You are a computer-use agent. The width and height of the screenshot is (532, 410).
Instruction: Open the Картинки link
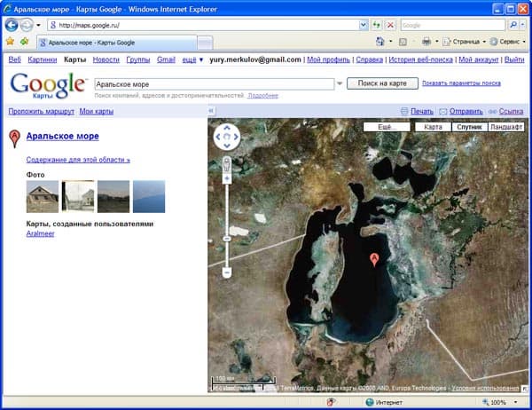pyautogui.click(x=43, y=59)
